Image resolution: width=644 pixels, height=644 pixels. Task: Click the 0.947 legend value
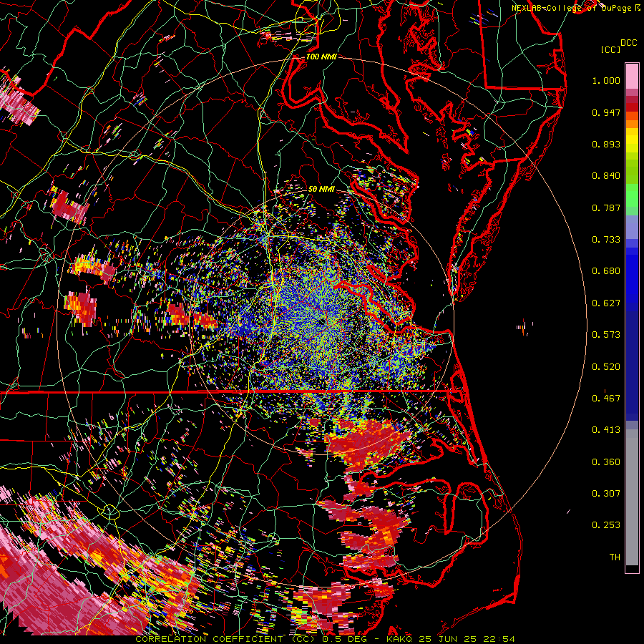606,112
